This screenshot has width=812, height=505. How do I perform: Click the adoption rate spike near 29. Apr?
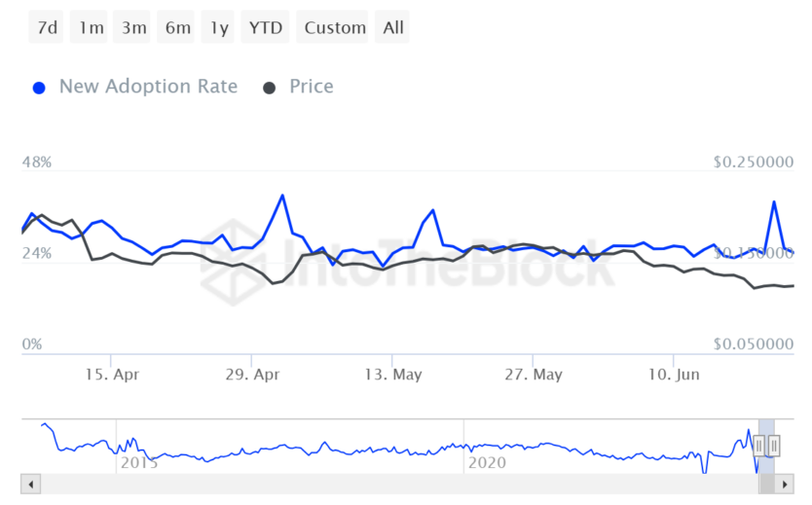point(282,196)
